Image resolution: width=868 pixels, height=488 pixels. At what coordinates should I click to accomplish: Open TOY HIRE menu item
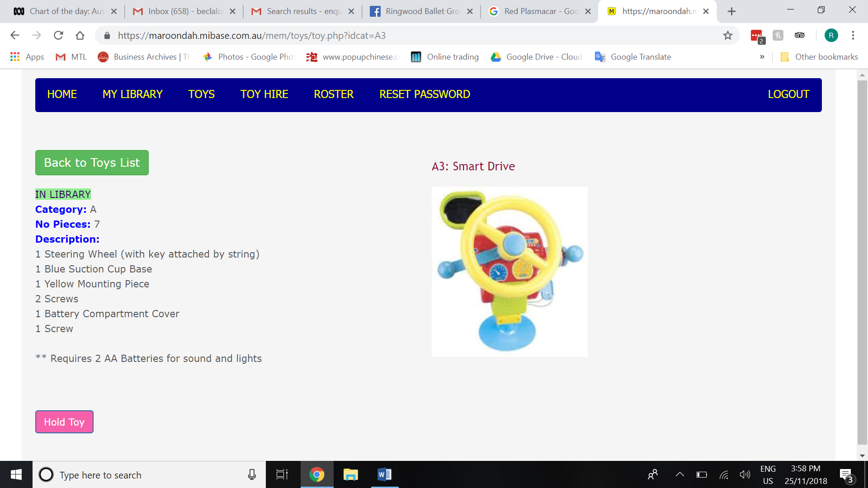264,94
